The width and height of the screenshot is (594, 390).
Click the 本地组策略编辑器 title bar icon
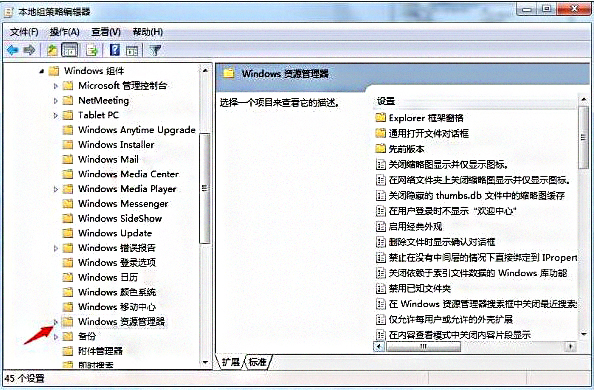9,12
